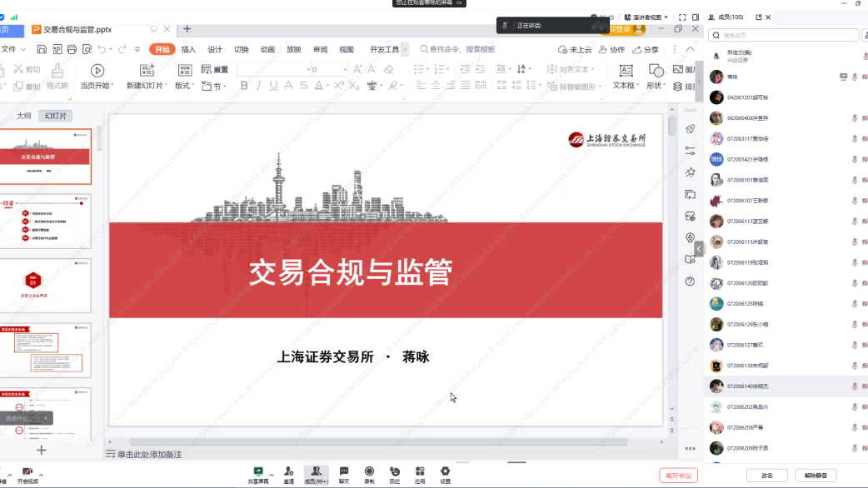The image size is (868, 488).
Task: Select the table of contents slide thumbnail
Action: (45, 221)
